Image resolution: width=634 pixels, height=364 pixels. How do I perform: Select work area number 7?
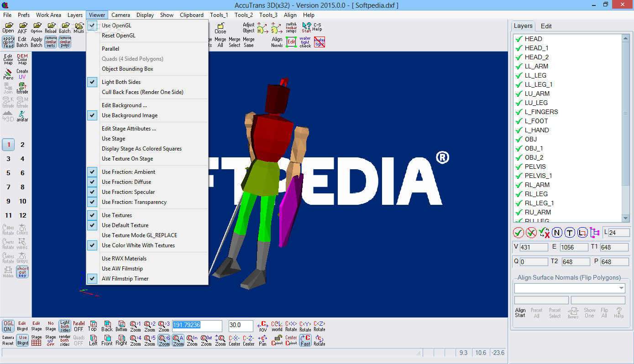tap(8, 187)
